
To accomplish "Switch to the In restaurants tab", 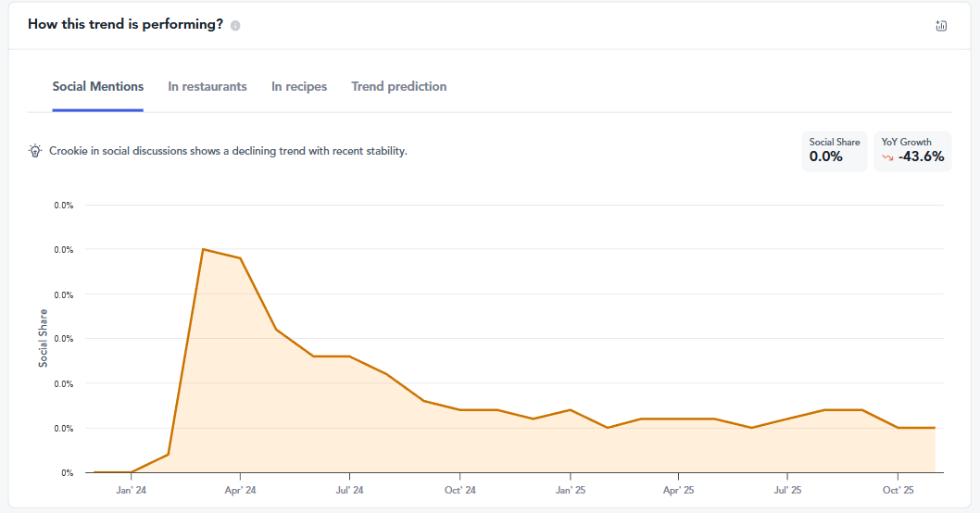I will coord(207,86).
